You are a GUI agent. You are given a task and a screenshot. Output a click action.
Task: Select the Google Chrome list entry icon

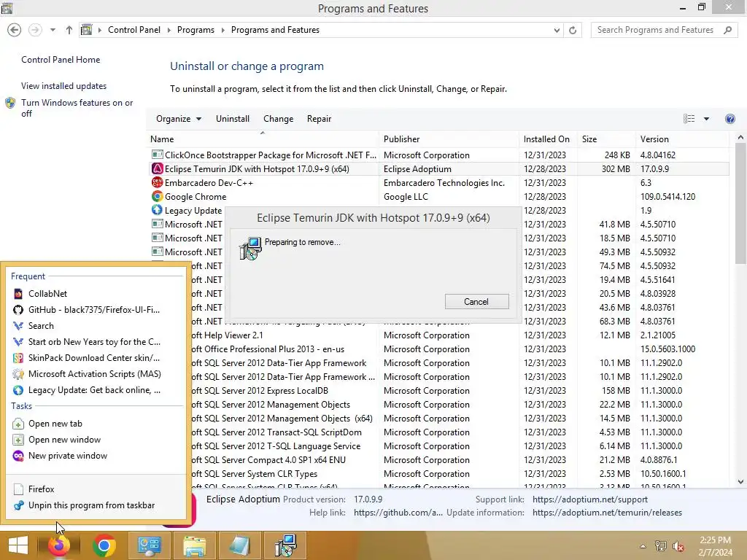click(158, 196)
